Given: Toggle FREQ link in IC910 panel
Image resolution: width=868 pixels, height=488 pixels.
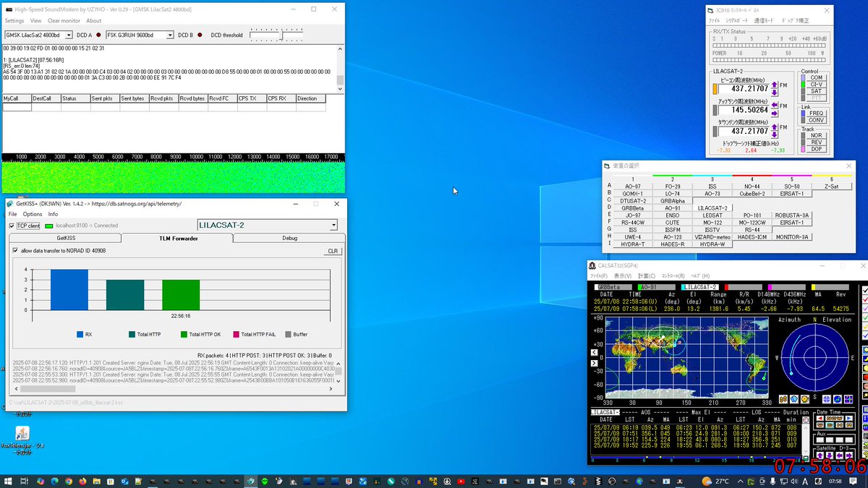Looking at the screenshot, I should (x=816, y=114).
